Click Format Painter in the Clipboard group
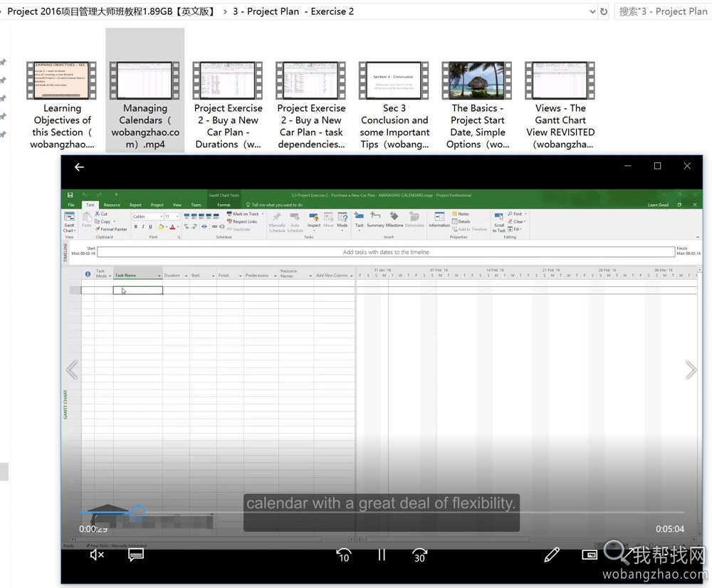 click(111, 229)
